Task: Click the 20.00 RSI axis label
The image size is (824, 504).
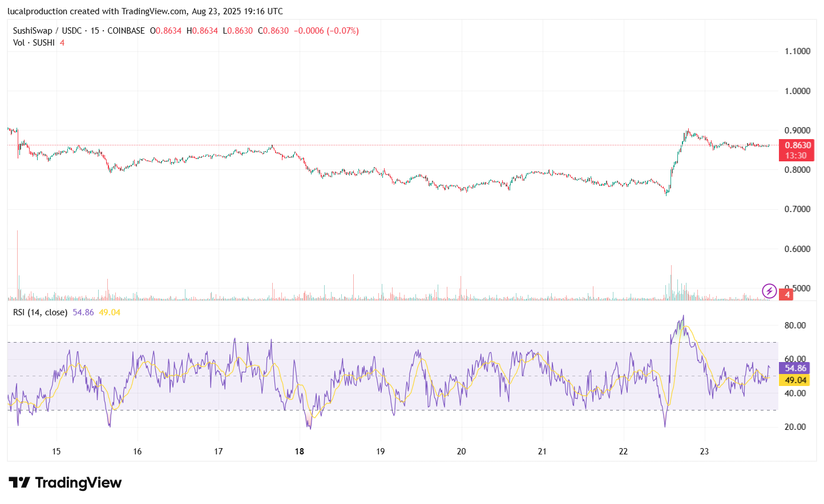Action: (x=795, y=427)
